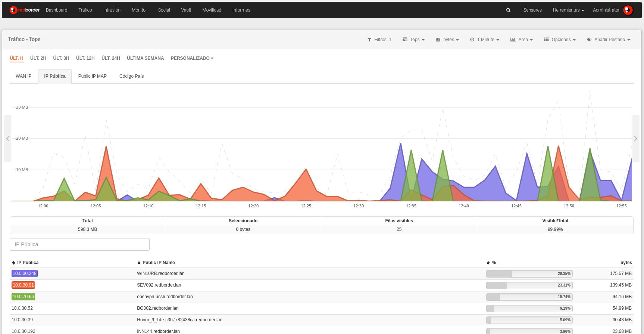The image size is (644, 334).
Task: Select ÚLTIMA SEMANA time range
Action: tap(145, 58)
